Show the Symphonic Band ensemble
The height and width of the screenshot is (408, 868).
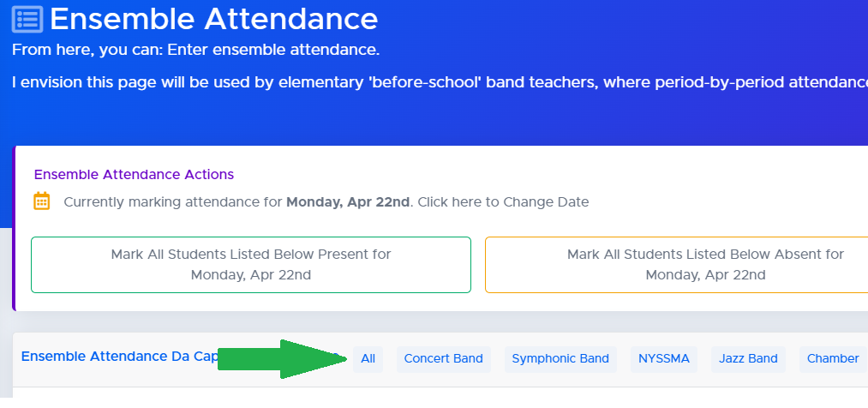(x=560, y=359)
